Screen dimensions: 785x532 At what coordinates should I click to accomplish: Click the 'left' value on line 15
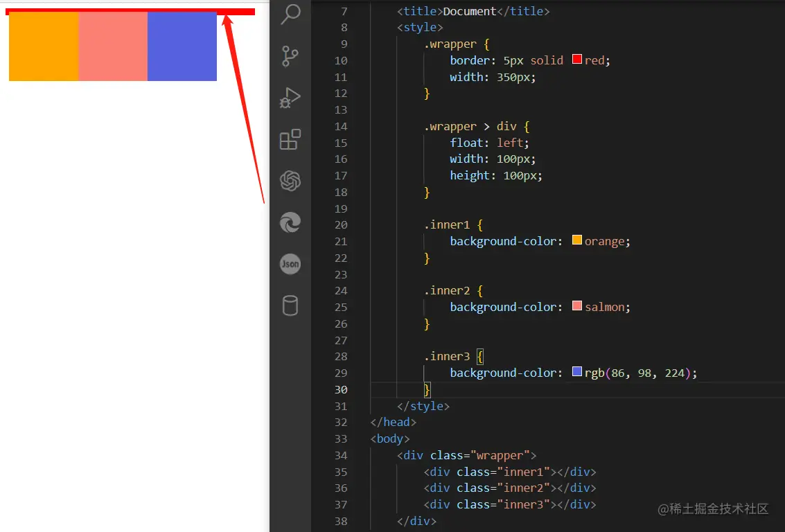[x=510, y=143]
